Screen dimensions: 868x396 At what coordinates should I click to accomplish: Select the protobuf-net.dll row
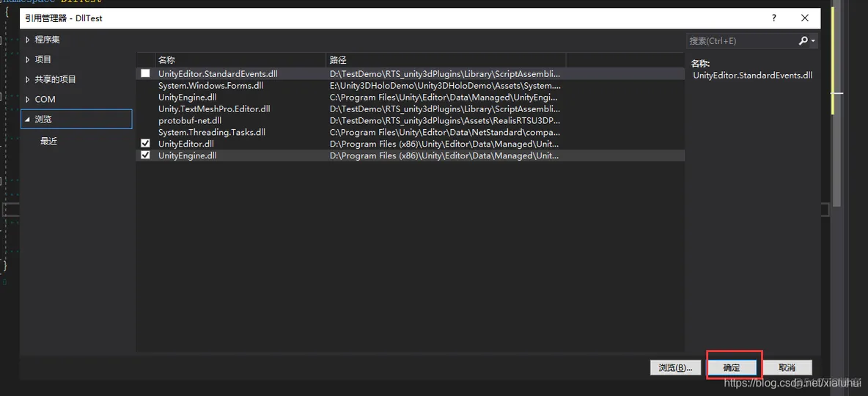[411, 120]
